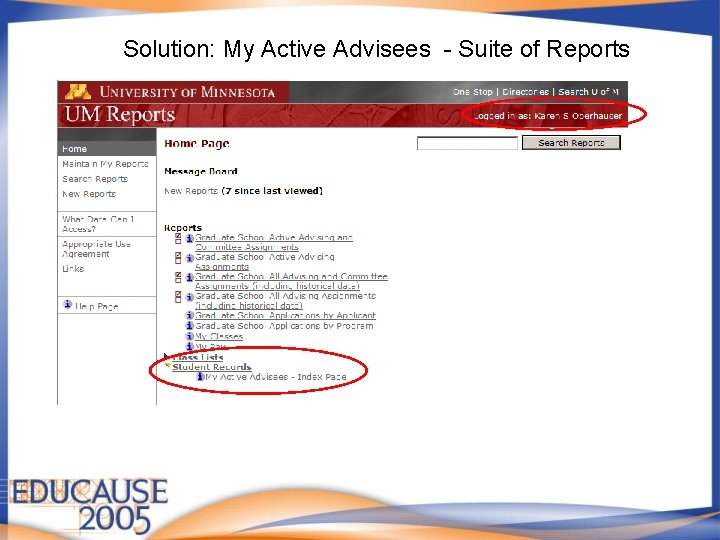The image size is (720, 540).
Task: Click info icon beside My Active Advisees
Action: 200,377
